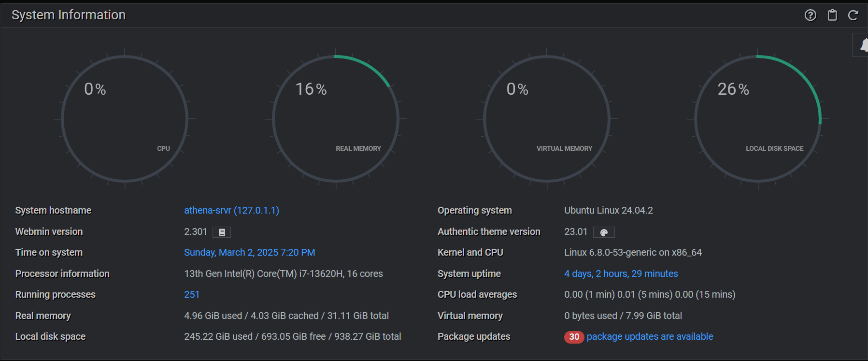
Task: Open theme palette icon next to 23.01
Action: pyautogui.click(x=604, y=232)
